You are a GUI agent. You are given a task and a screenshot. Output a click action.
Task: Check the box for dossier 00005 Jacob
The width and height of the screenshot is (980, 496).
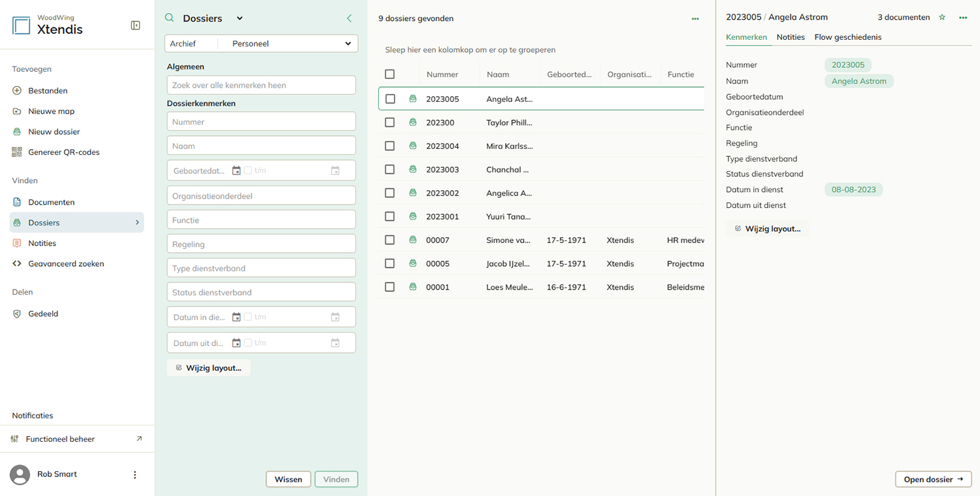click(x=390, y=263)
